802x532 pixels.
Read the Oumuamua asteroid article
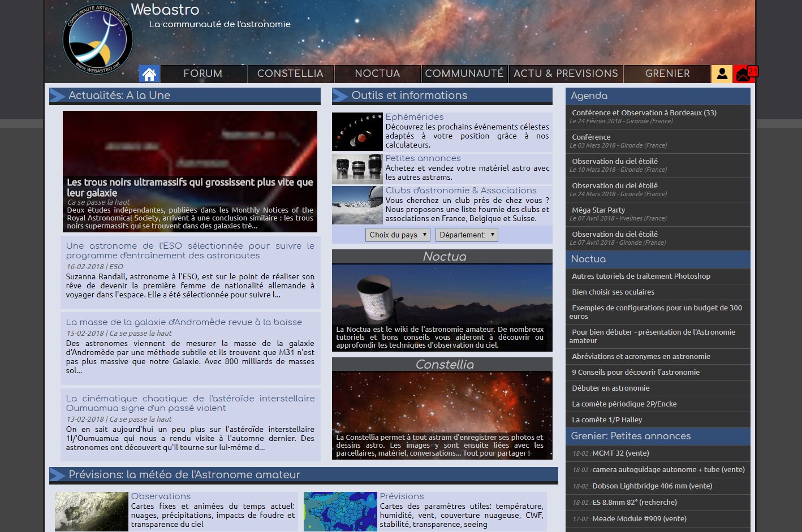point(190,403)
